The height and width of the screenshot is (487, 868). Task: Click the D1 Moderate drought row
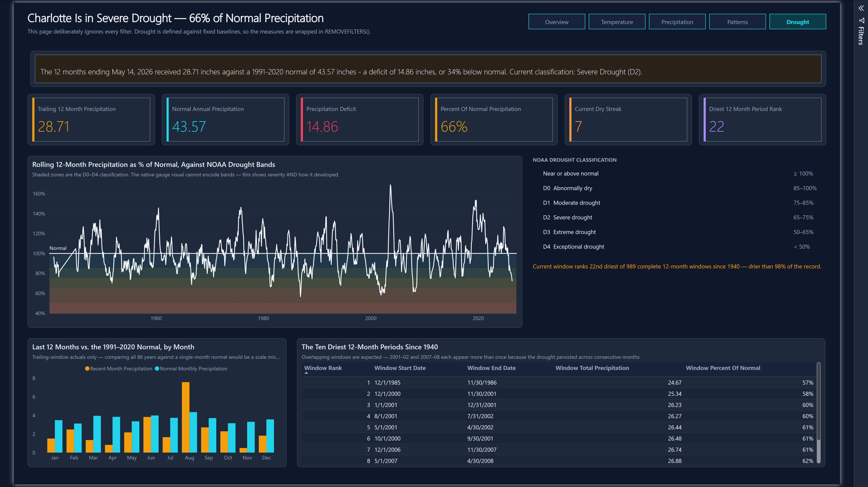tap(678, 203)
